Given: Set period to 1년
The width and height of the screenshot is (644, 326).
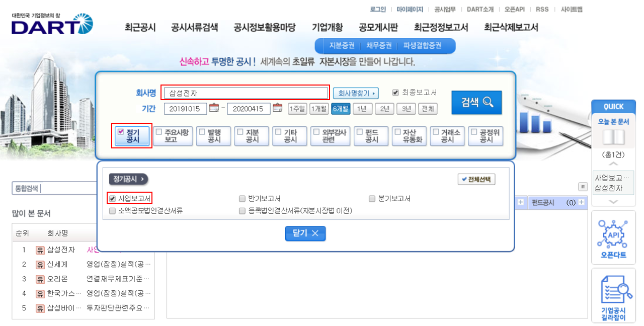Looking at the screenshot, I should (363, 109).
